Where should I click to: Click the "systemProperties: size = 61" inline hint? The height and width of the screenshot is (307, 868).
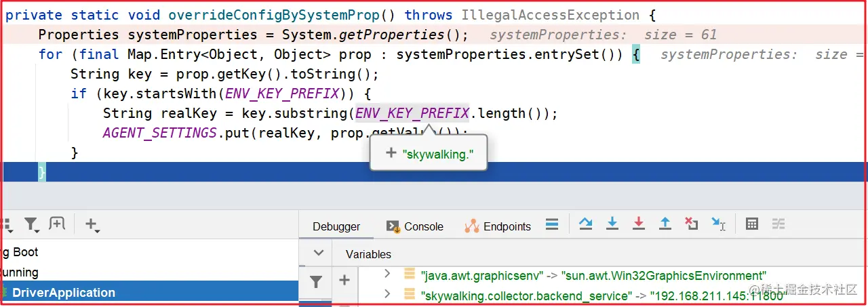tap(604, 35)
